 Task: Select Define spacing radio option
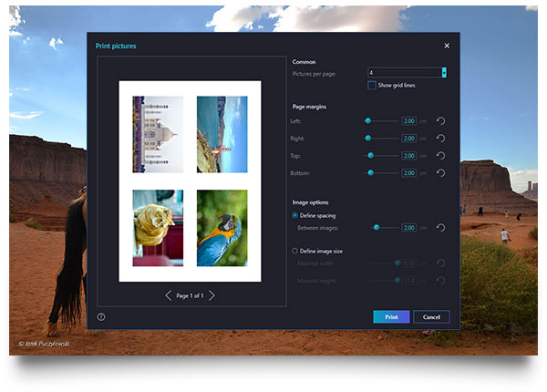294,215
